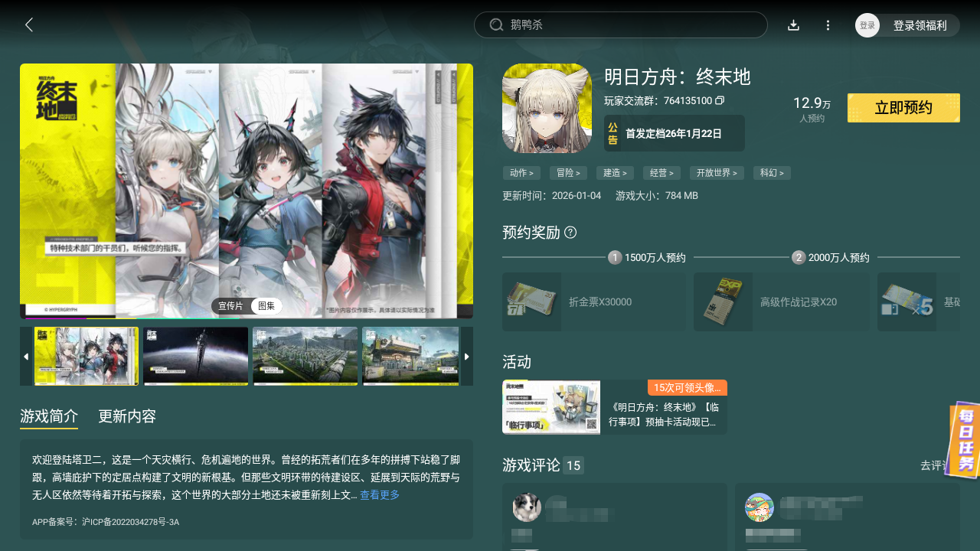
Task: Click the yellow 公告 badge
Action: click(x=612, y=133)
